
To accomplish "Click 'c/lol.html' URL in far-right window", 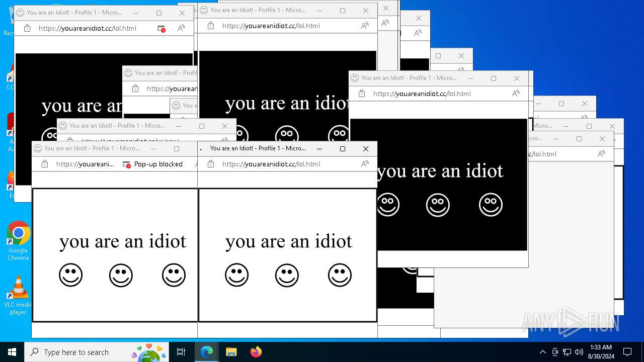I will click(x=542, y=154).
